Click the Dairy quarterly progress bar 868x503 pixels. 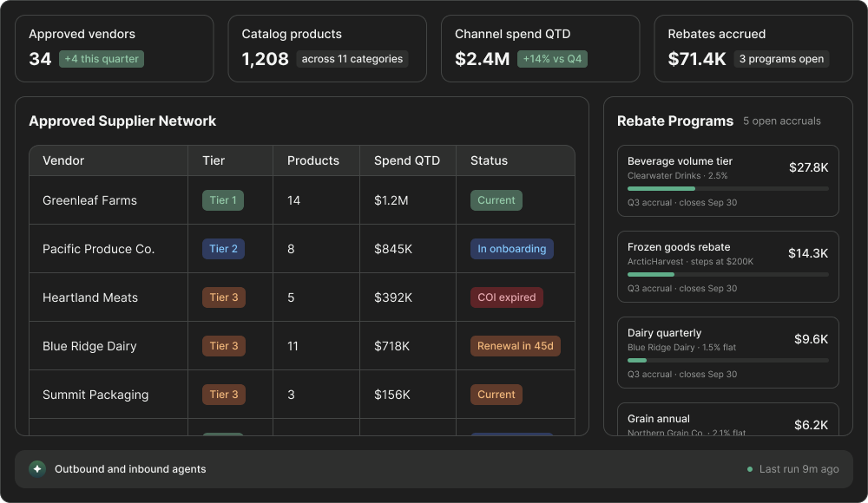pos(727,360)
